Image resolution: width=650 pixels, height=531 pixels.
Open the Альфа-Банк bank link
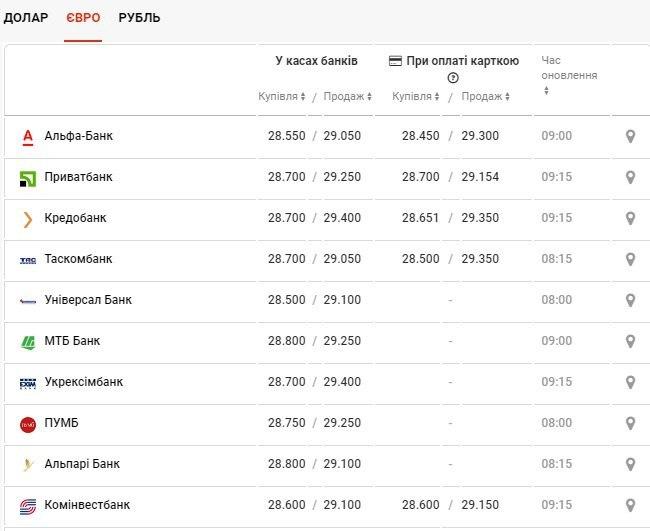click(79, 136)
